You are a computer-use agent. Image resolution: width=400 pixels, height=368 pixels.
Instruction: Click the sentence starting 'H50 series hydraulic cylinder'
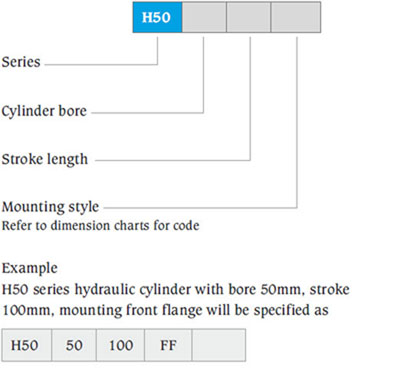click(175, 289)
